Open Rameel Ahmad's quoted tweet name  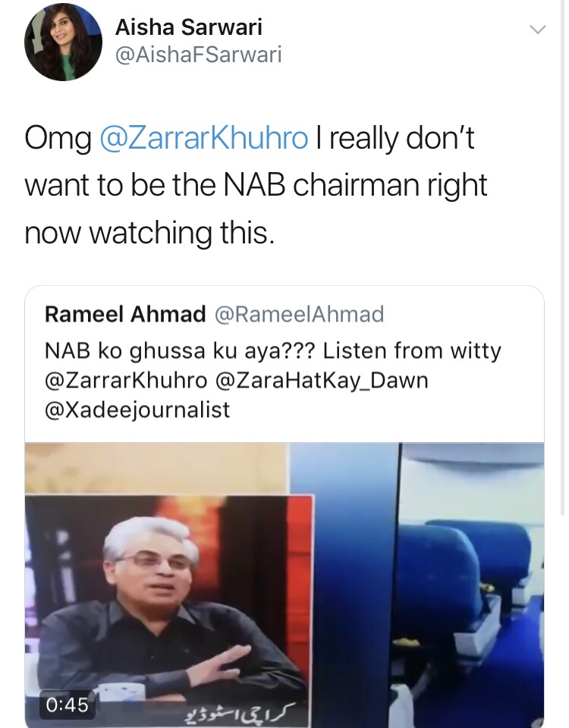coord(125,314)
